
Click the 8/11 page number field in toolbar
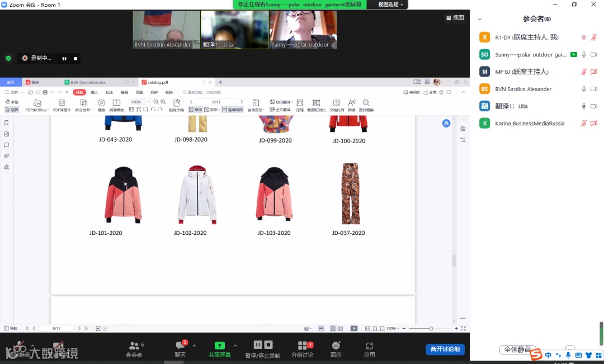[216, 102]
